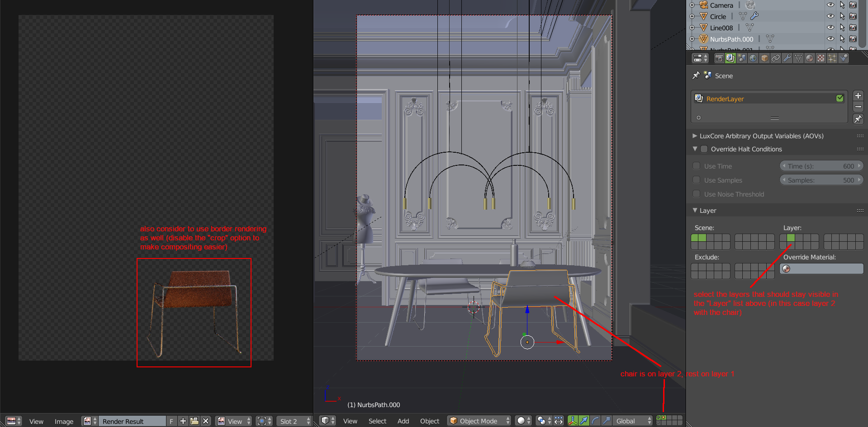
Task: Select the translate manipulator in the viewport header
Action: click(x=585, y=421)
